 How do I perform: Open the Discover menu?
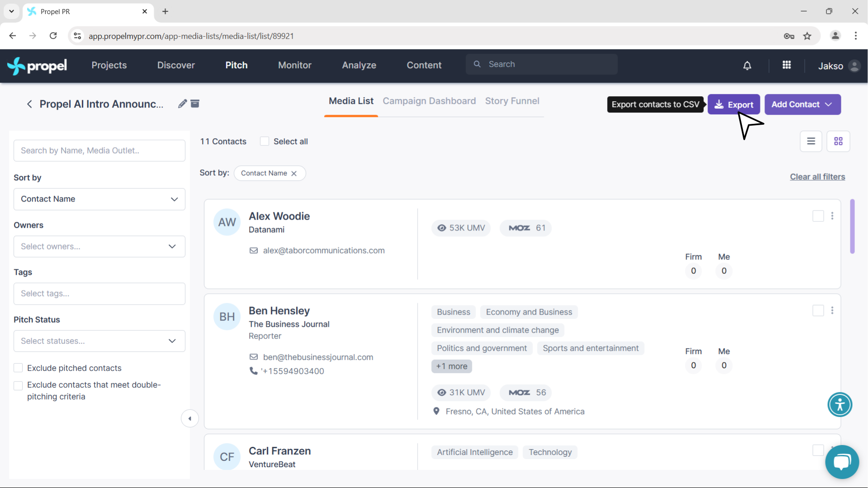pyautogui.click(x=176, y=65)
